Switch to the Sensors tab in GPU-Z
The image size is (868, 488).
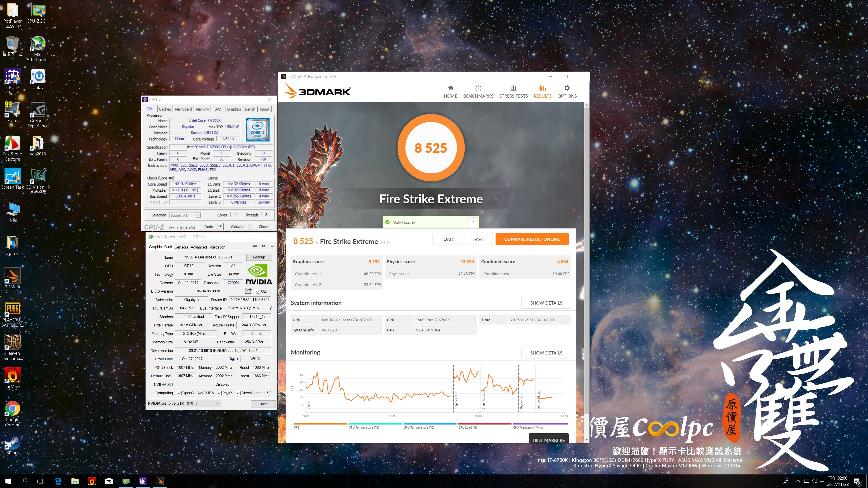tap(181, 247)
